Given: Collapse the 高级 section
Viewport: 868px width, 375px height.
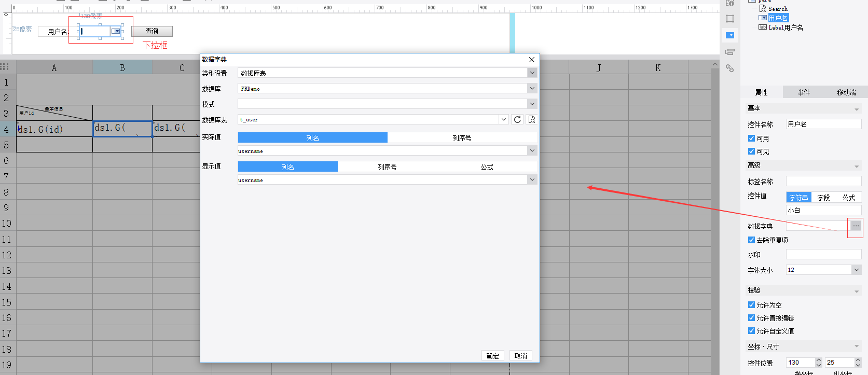Looking at the screenshot, I should [x=857, y=166].
